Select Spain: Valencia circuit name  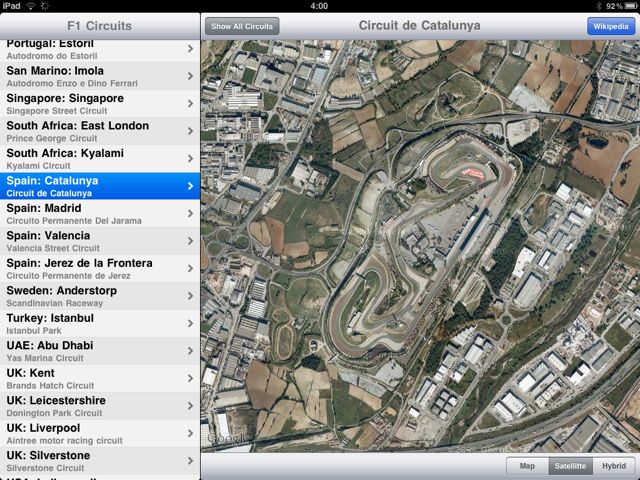pyautogui.click(x=48, y=236)
